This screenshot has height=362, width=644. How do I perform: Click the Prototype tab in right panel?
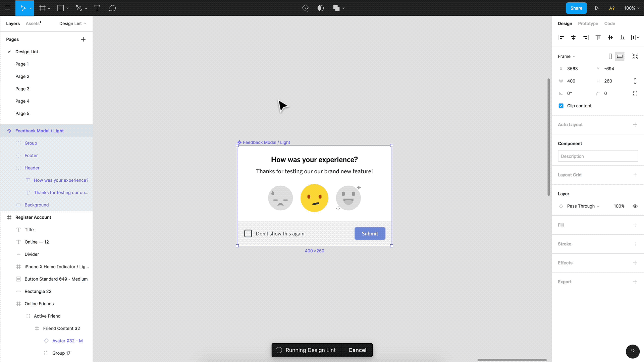coord(588,23)
